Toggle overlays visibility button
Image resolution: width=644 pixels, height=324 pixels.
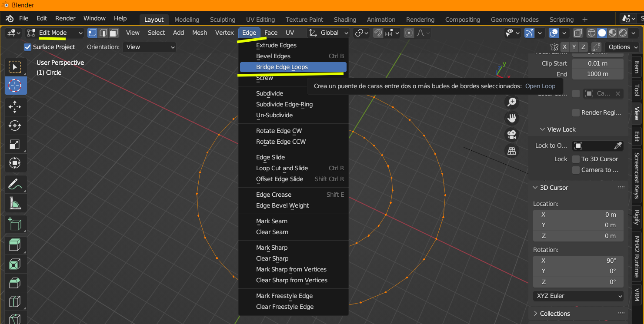(554, 33)
